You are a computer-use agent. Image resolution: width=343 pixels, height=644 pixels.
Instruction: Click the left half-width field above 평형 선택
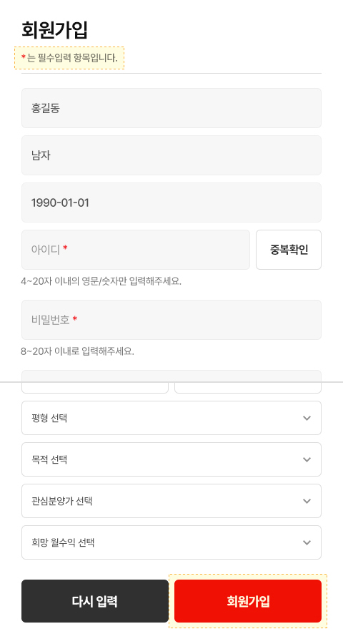[95, 388]
